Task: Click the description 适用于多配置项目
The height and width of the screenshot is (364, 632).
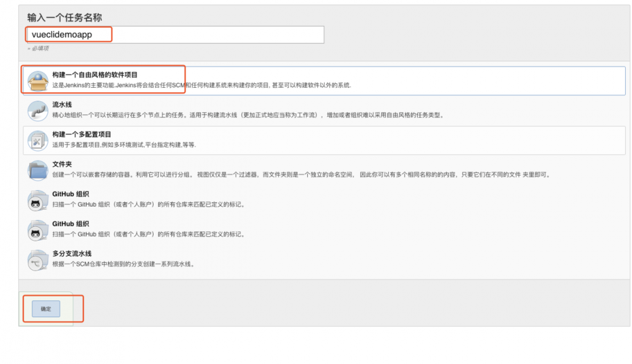Action: 124,145
